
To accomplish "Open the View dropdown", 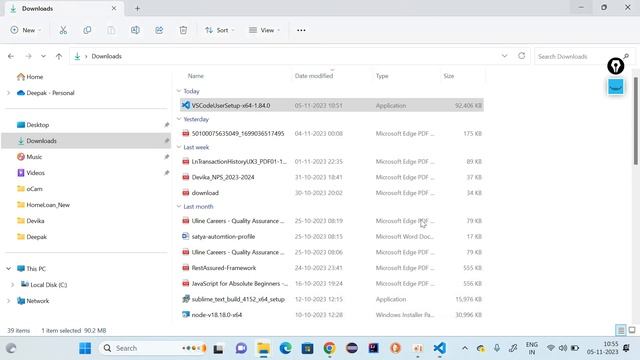I will click(264, 30).
